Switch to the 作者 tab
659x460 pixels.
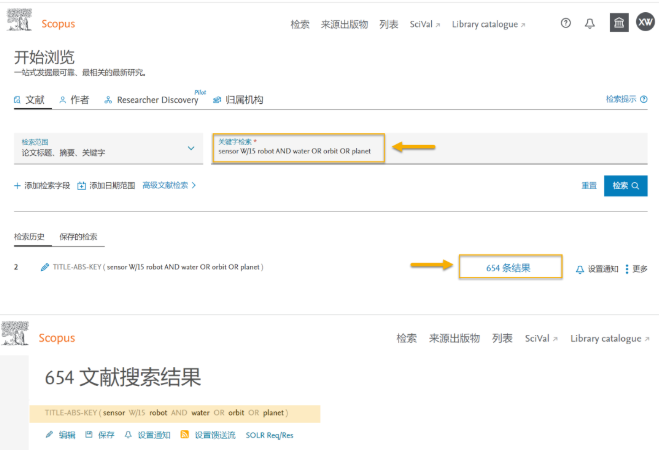point(73,100)
